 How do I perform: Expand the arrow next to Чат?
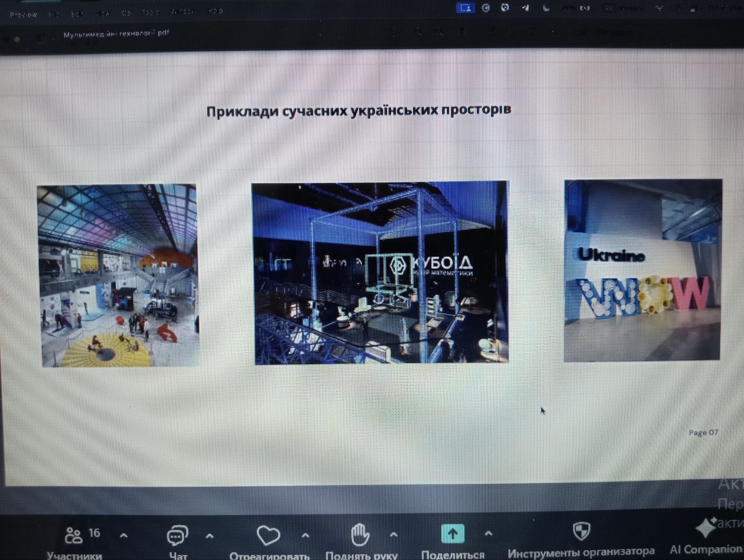coord(209,535)
